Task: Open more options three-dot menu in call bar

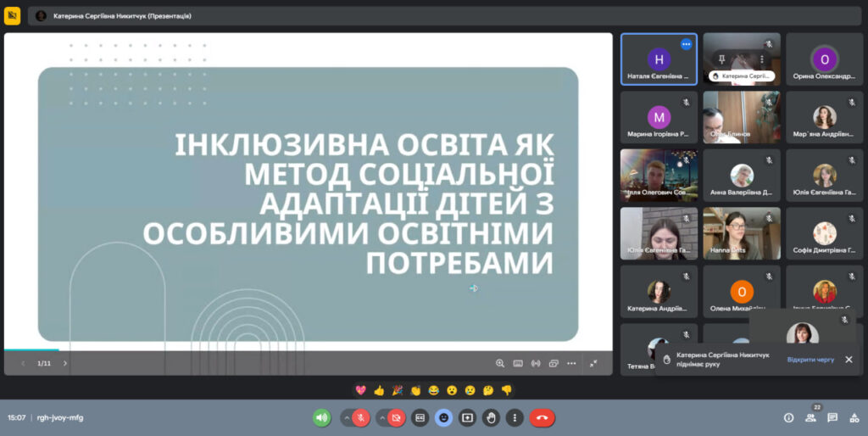Action: pos(515,417)
